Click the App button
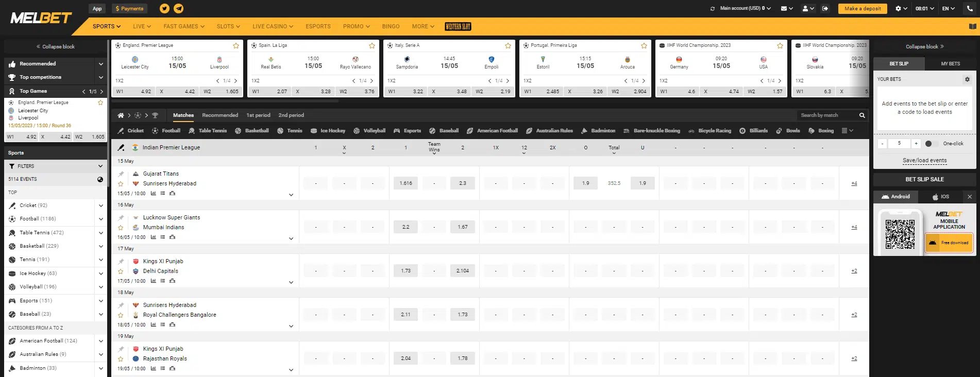 point(97,9)
